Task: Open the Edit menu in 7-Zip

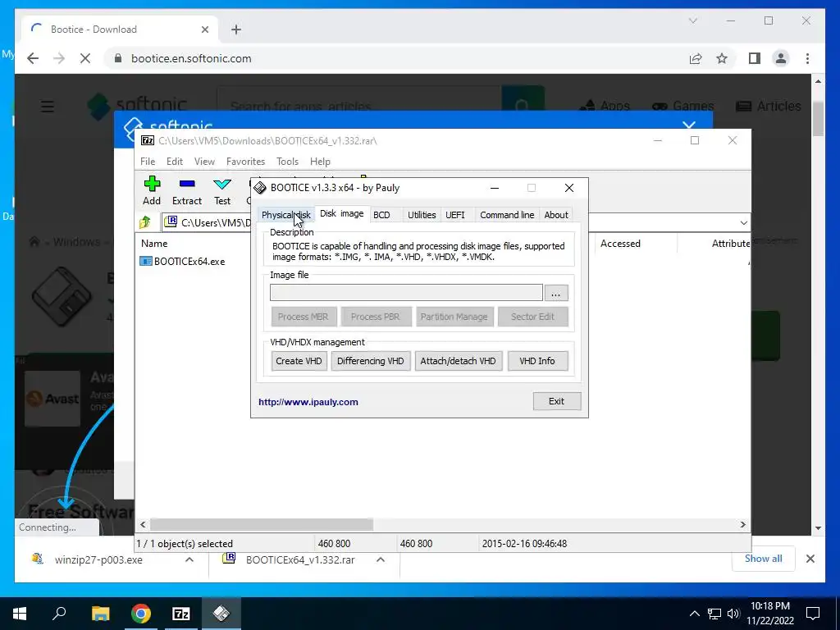Action: 175,162
